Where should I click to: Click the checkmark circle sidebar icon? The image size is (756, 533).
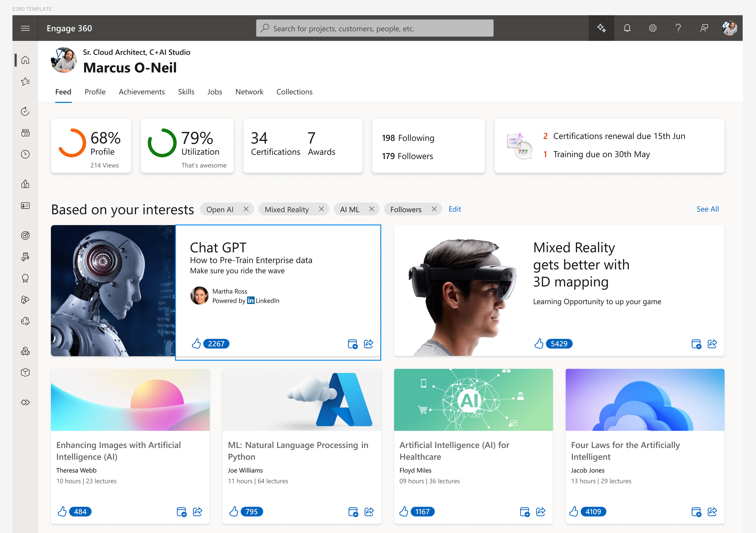pos(25,111)
